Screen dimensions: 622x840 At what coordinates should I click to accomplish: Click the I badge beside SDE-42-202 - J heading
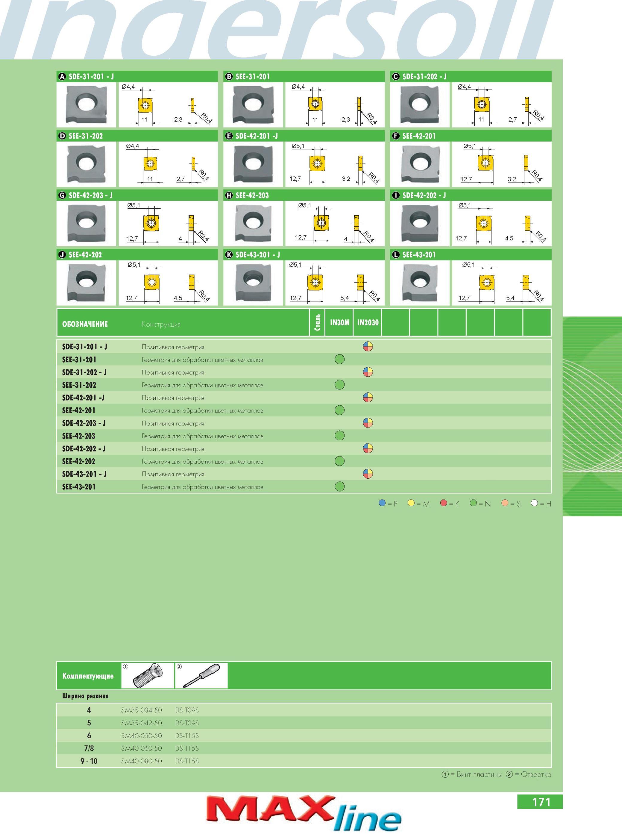pos(396,195)
